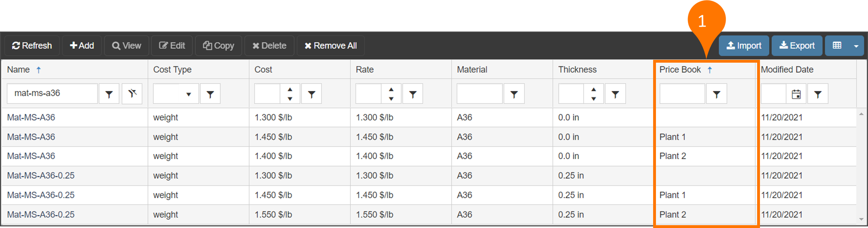The width and height of the screenshot is (868, 228).
Task: Click the Modified Date filter funnel icon
Action: [x=818, y=94]
